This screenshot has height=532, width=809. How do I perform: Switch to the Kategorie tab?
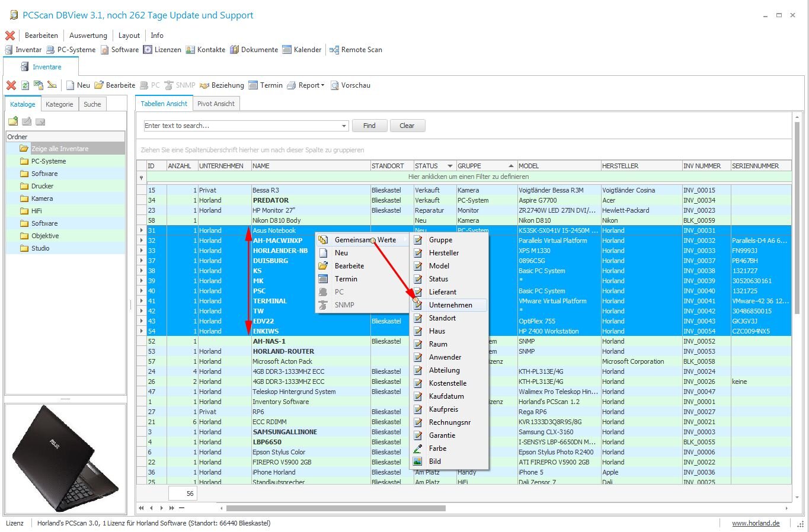(59, 104)
